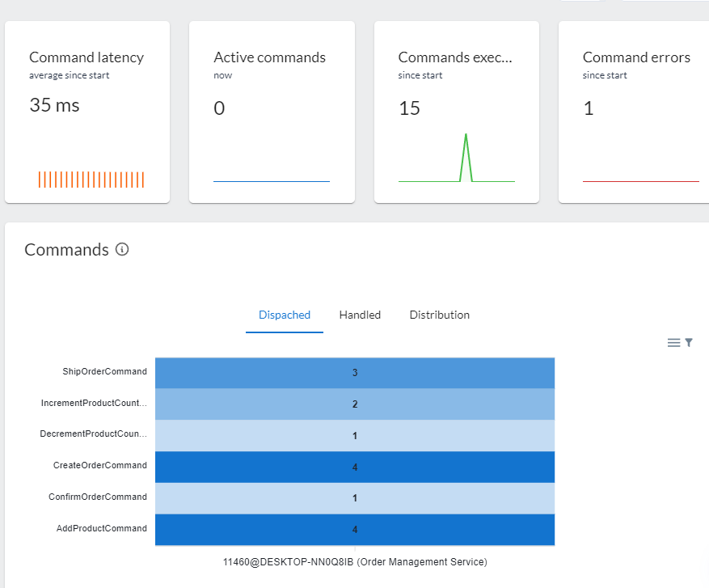The height and width of the screenshot is (588, 709).
Task: Open the chart filter funnel icon
Action: pyautogui.click(x=688, y=343)
